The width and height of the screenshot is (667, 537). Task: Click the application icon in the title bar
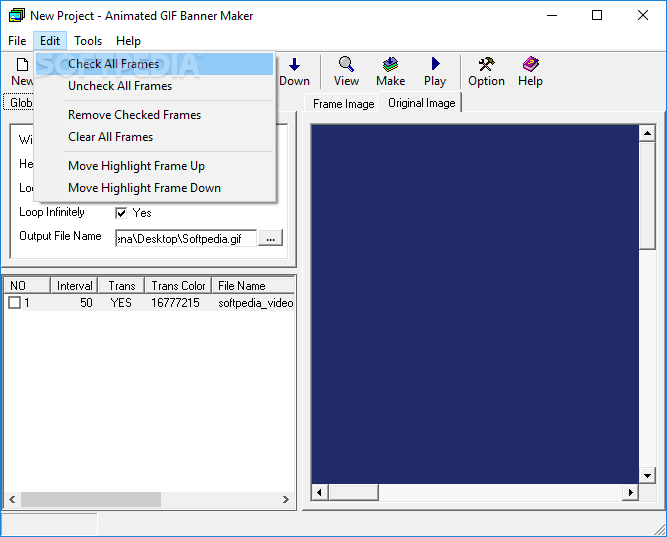[17, 16]
